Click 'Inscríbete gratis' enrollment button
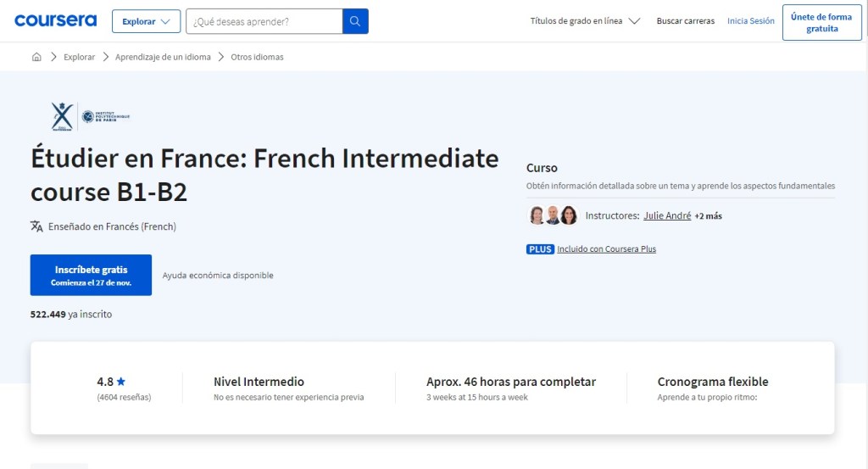Screen dimensions: 868x469 point(91,275)
